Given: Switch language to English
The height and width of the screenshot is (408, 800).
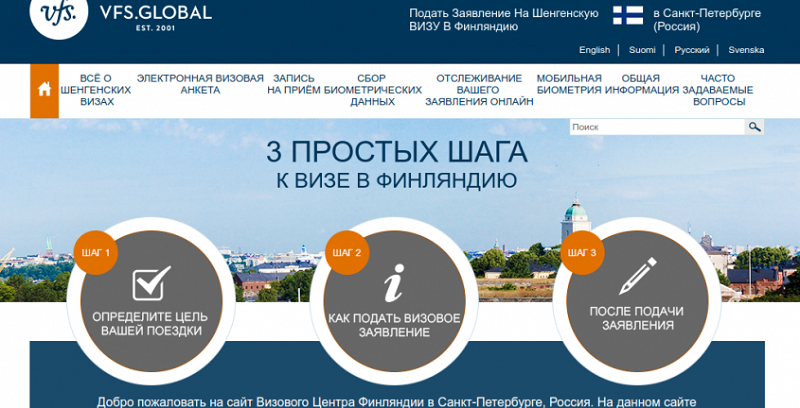Looking at the screenshot, I should point(594,50).
